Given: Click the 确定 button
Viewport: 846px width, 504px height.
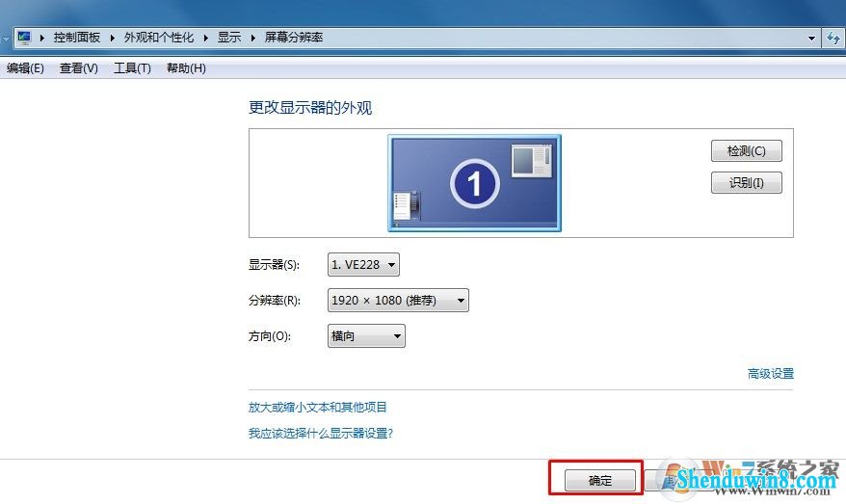Looking at the screenshot, I should pyautogui.click(x=600, y=480).
